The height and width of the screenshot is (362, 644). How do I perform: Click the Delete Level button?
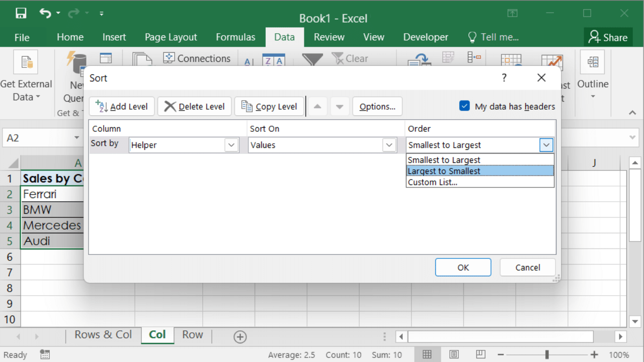pyautogui.click(x=194, y=107)
